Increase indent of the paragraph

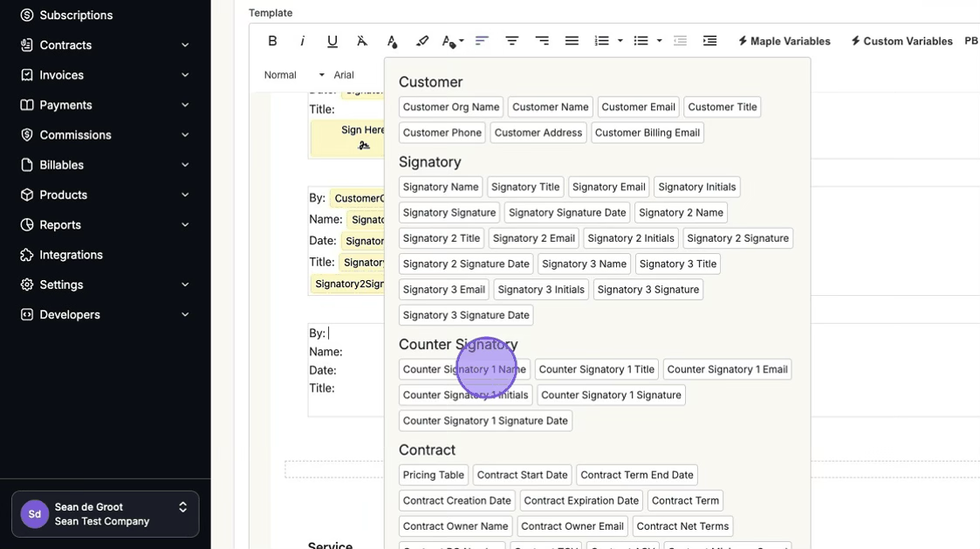709,41
